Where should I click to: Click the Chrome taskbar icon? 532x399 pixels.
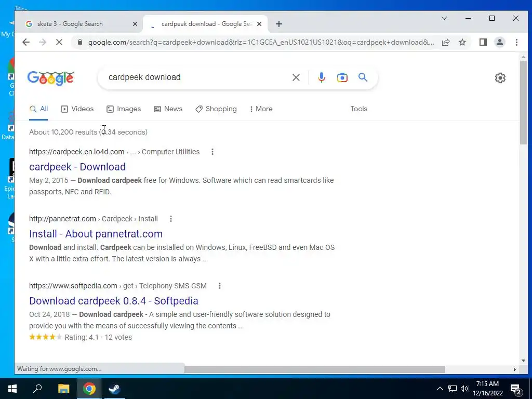pos(89,389)
